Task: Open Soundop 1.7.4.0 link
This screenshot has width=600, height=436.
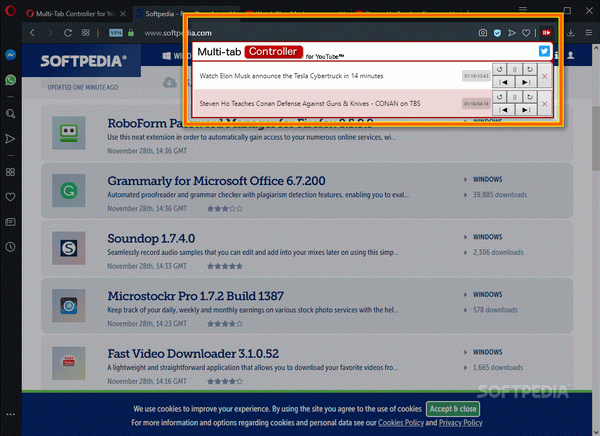Action: pos(151,238)
